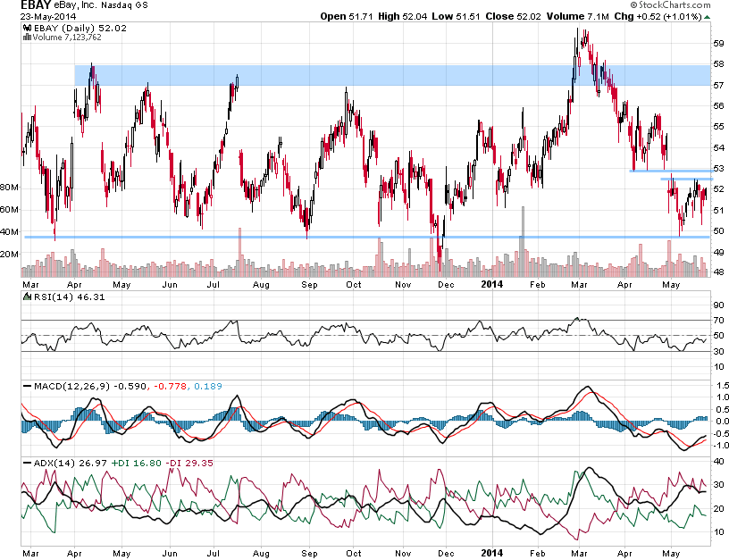Click the StockCharts.com copyright label

coord(670,5)
